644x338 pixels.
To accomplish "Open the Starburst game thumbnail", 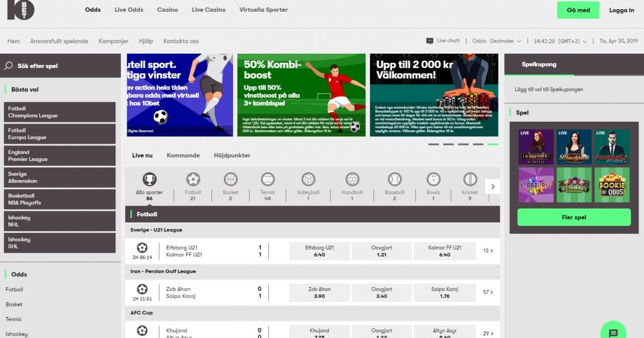I will [x=535, y=184].
